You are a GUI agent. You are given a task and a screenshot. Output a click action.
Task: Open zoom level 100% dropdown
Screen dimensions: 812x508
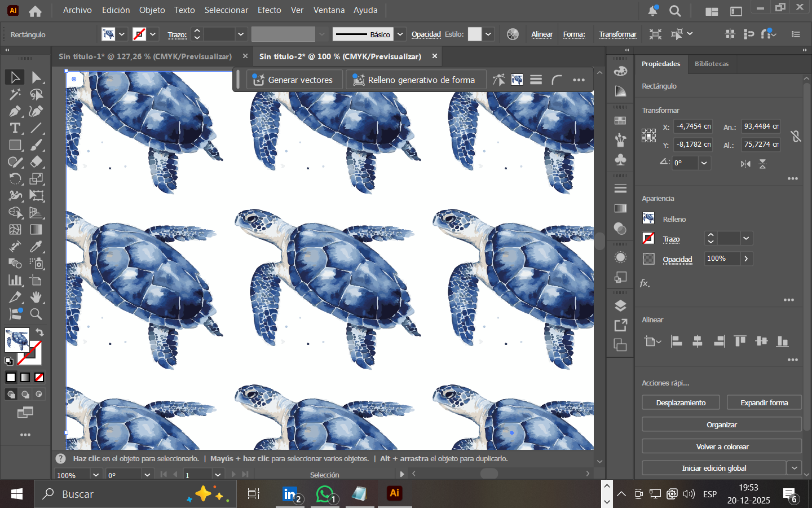click(x=96, y=475)
